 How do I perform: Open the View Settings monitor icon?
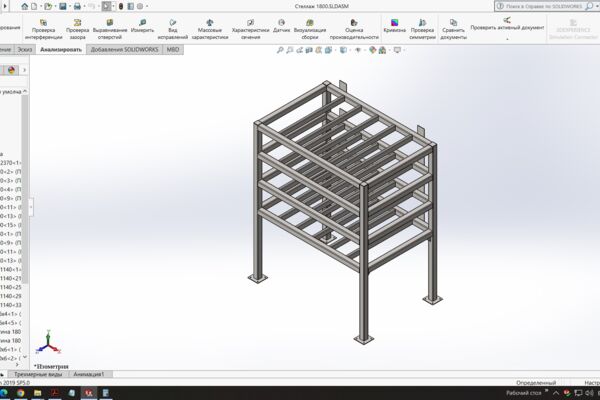coord(397,50)
